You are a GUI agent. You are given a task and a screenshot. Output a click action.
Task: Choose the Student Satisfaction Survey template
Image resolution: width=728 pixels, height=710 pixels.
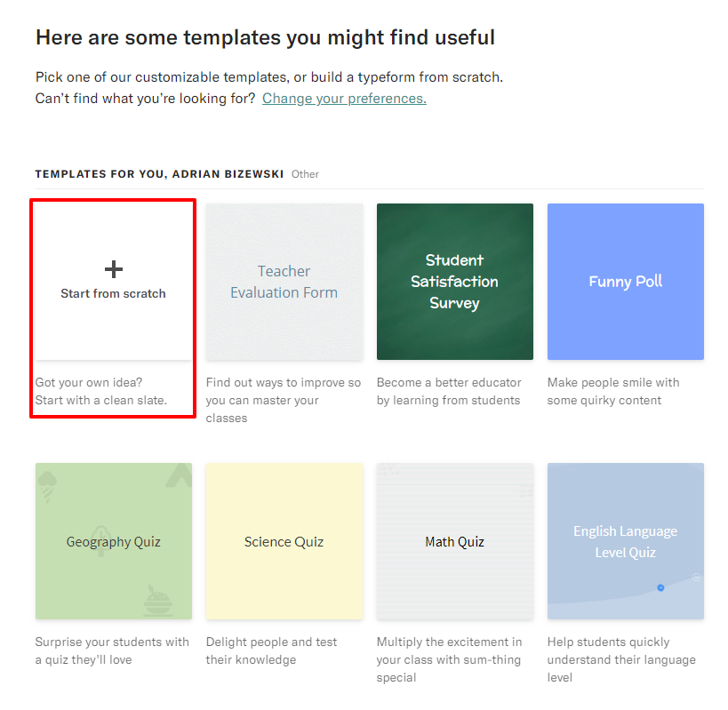tap(454, 282)
